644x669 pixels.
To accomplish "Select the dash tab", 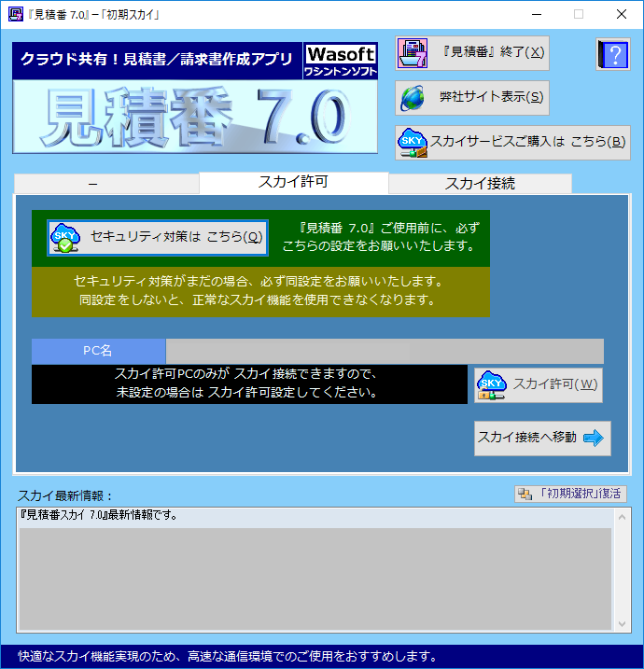I will [106, 184].
